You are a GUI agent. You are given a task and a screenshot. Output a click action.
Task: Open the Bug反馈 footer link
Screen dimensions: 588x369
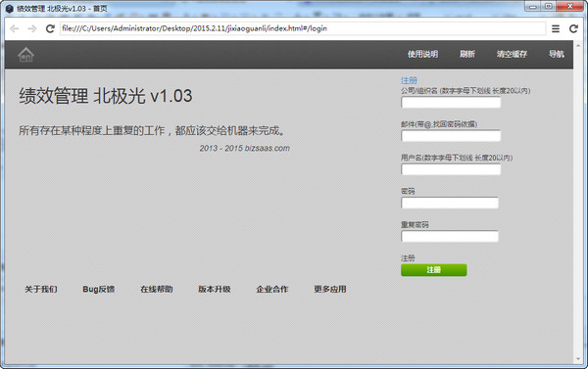pos(99,289)
